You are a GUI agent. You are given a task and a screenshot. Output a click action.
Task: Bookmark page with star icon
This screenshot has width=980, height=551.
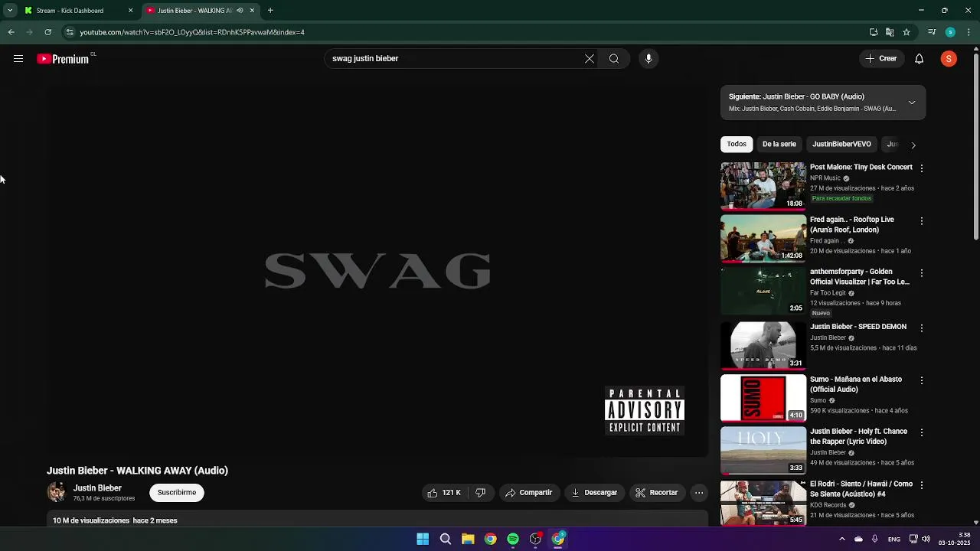click(x=906, y=32)
